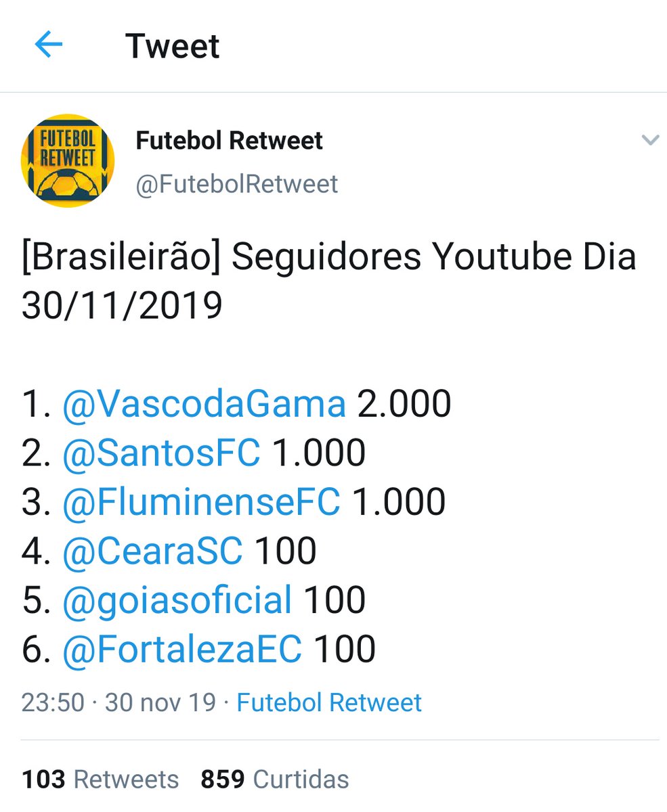Visit the @SantosFC mention

pyautogui.click(x=161, y=453)
